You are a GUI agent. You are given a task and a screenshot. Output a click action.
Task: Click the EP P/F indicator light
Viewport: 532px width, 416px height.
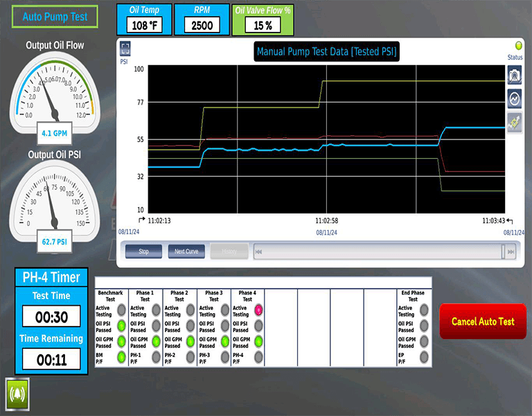pyautogui.click(x=424, y=357)
